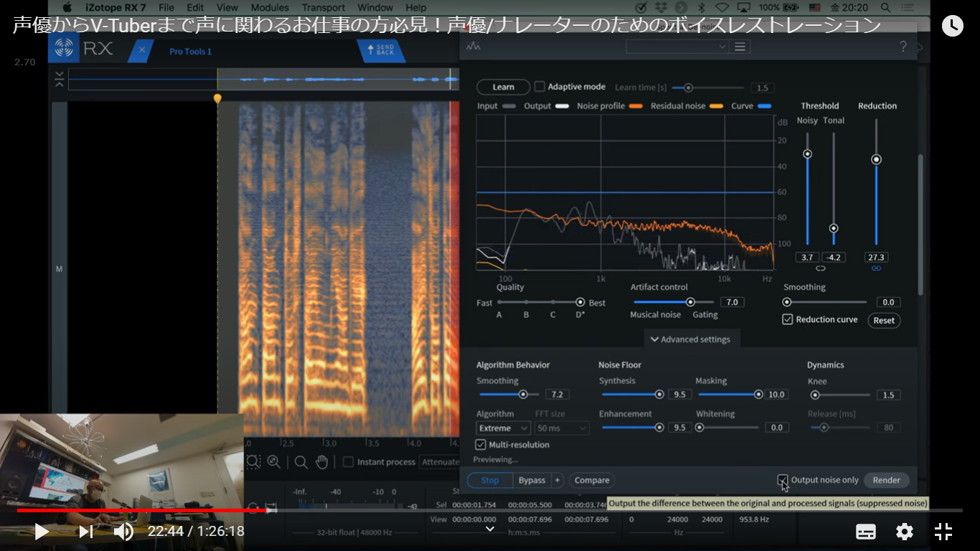This screenshot has height=551, width=980.
Task: Click the Spectral De-noise module waveform icon
Action: coord(473,47)
